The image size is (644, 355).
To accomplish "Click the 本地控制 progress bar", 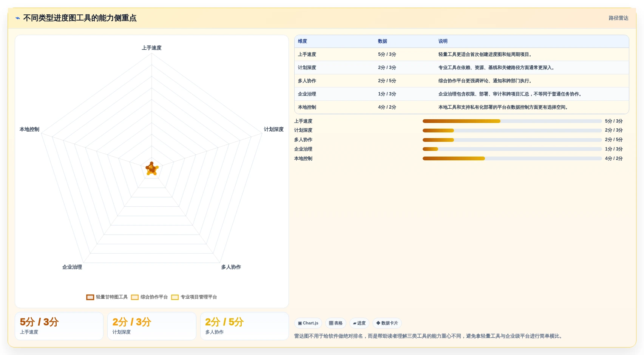I will tap(512, 158).
